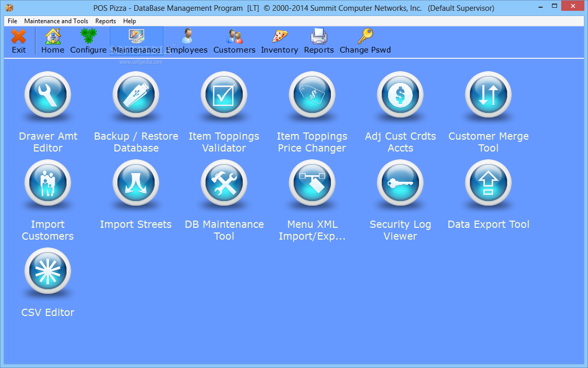Click the 'DB Maintenance Tool' label
This screenshot has width=588, height=368.
(x=224, y=230)
